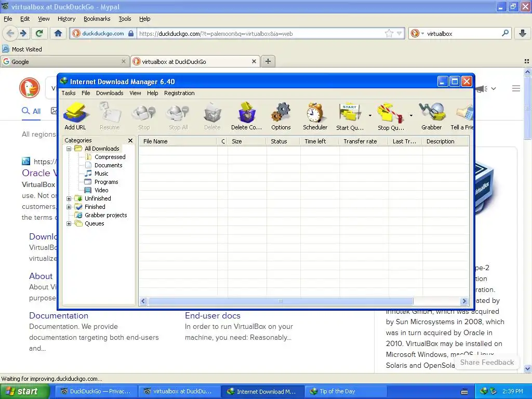Open the browser Bookmarks menu

click(x=97, y=19)
